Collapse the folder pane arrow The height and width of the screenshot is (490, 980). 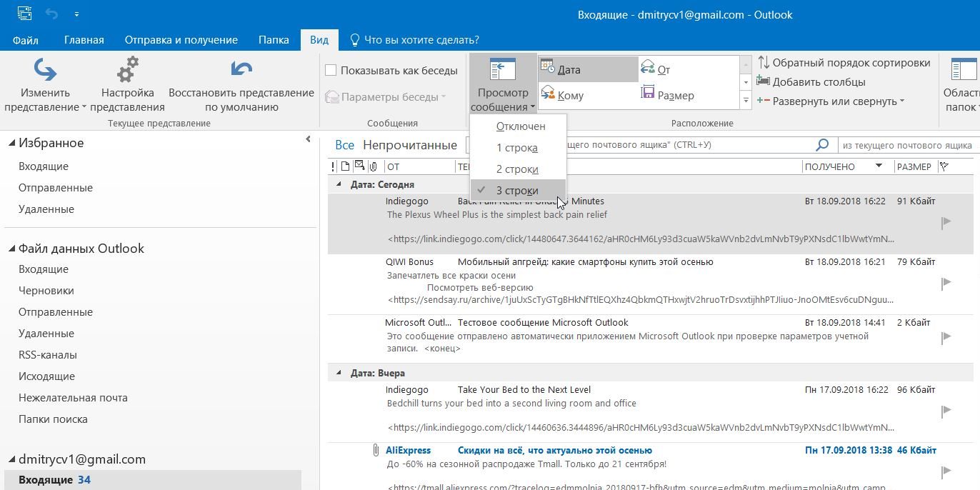click(x=308, y=139)
